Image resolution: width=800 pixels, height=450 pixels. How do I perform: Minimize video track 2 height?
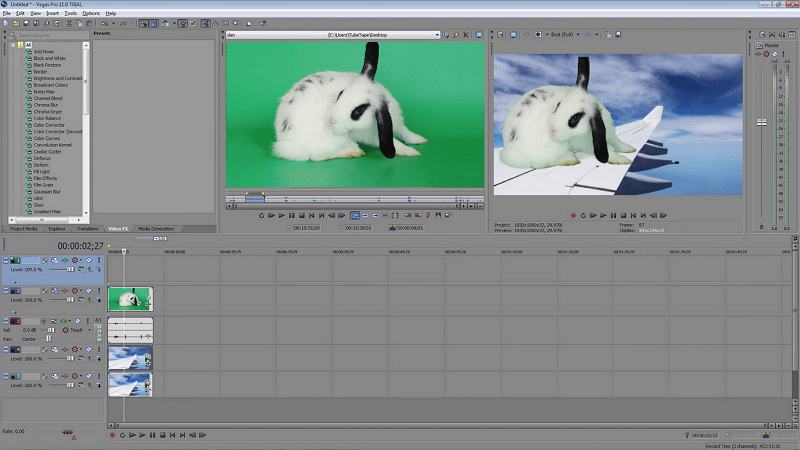(6, 291)
